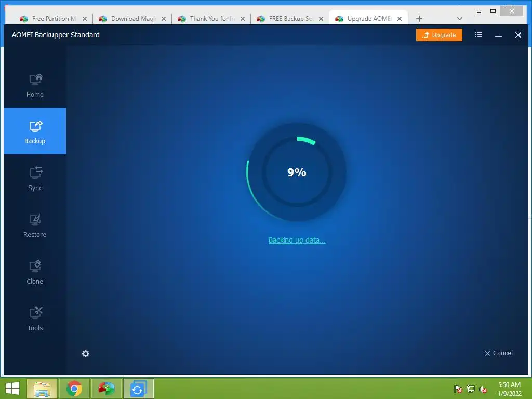Open the Sync section
This screenshot has height=399, width=532.
tap(35, 179)
